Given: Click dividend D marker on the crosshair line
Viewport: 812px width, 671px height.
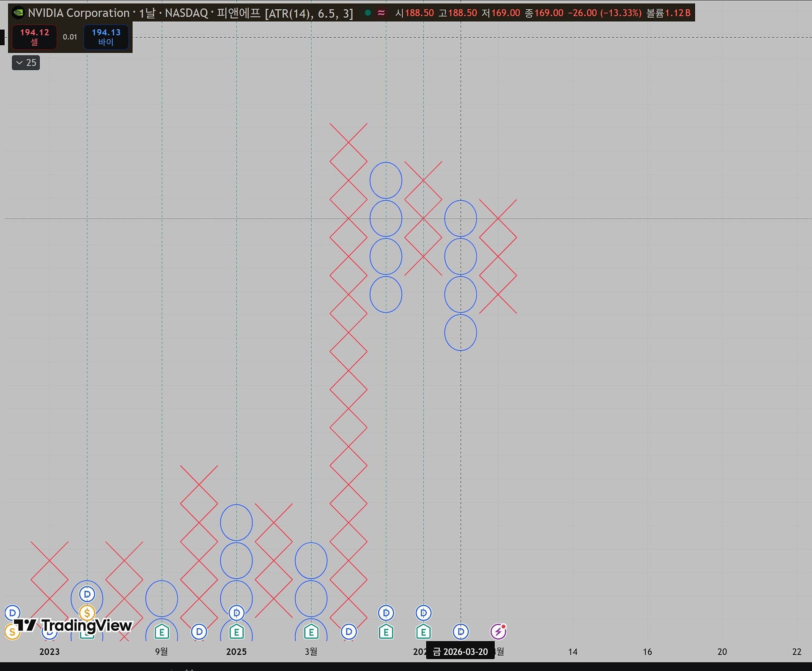Looking at the screenshot, I should point(461,632).
